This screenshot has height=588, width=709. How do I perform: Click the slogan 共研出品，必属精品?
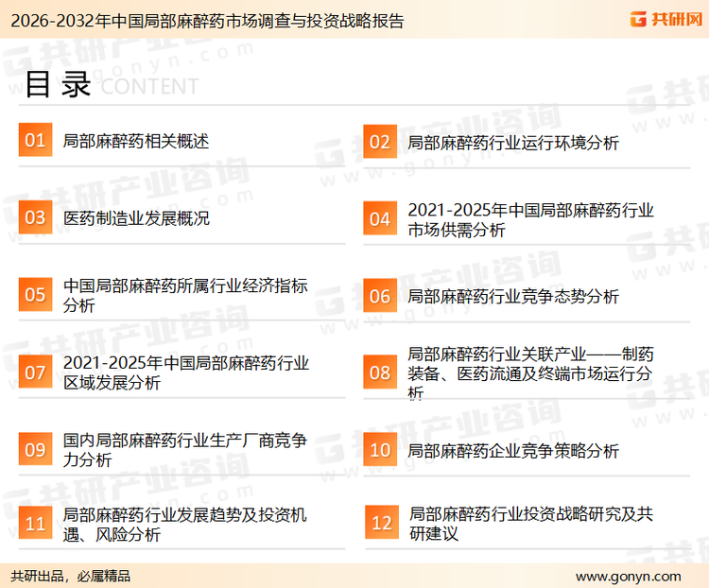[71, 577]
